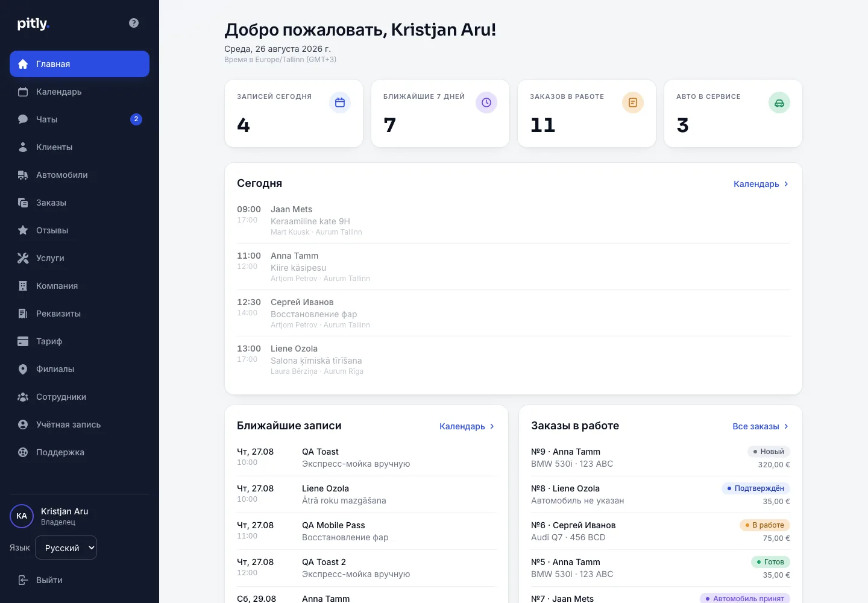Image resolution: width=868 pixels, height=603 pixels.
Task: Select the 13:00 Liene Ozola appointment
Action: [x=514, y=359]
